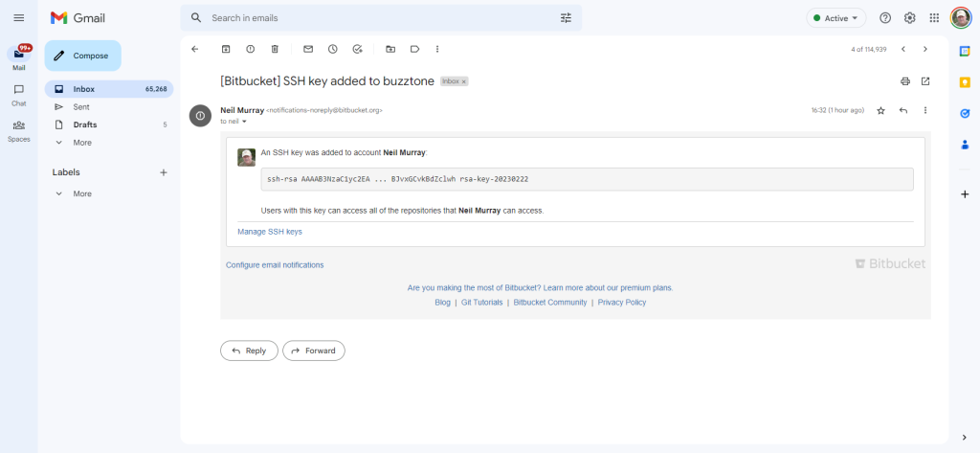Expand More under the Drafts folder

click(x=82, y=143)
